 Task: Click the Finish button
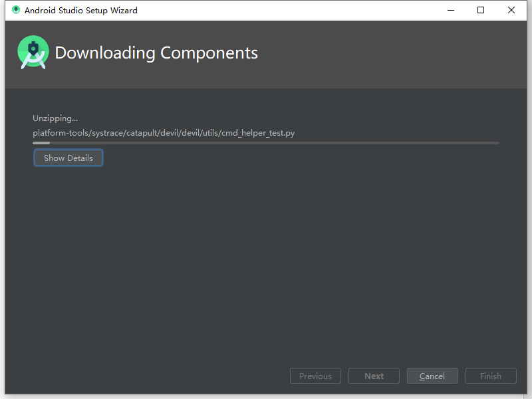(x=491, y=376)
